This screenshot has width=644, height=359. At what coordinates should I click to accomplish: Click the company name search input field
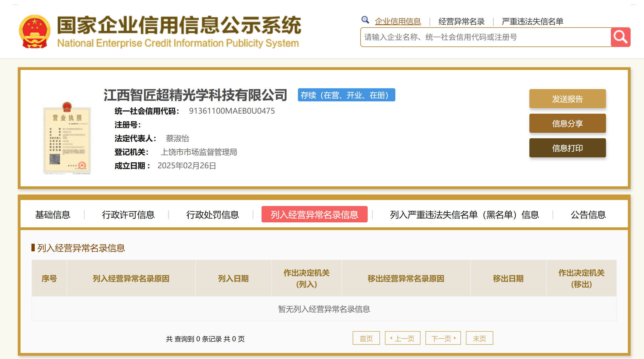(486, 37)
